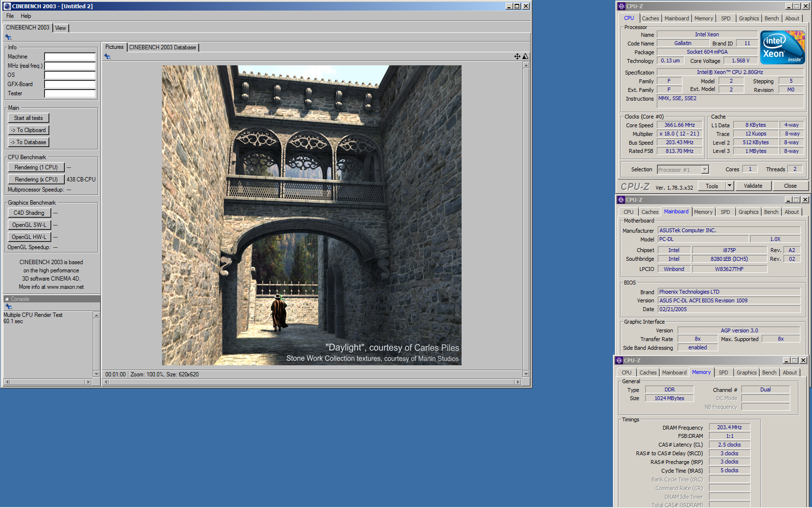Screen dimensions: 812x508
Task: Click the rendered Daylight picture
Action: [x=311, y=215]
